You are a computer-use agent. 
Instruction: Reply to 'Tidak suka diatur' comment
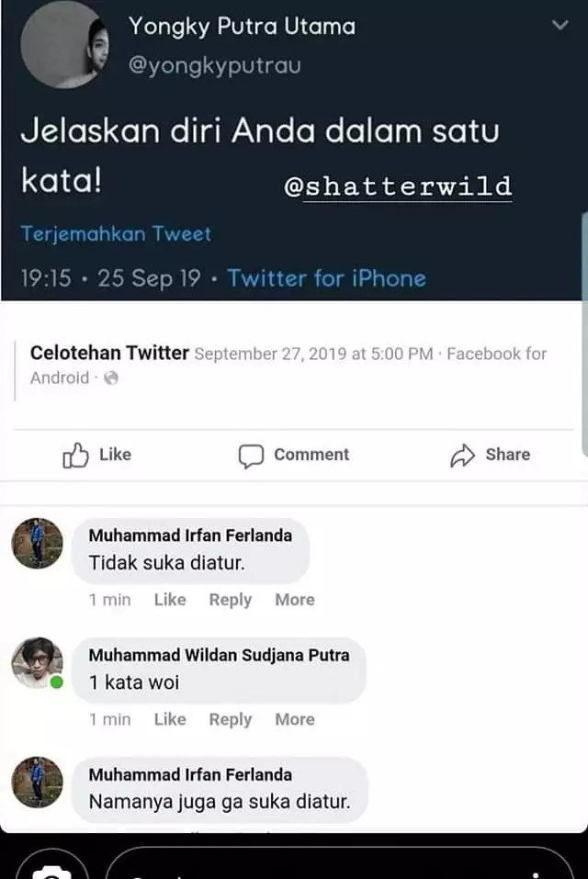pos(230,600)
